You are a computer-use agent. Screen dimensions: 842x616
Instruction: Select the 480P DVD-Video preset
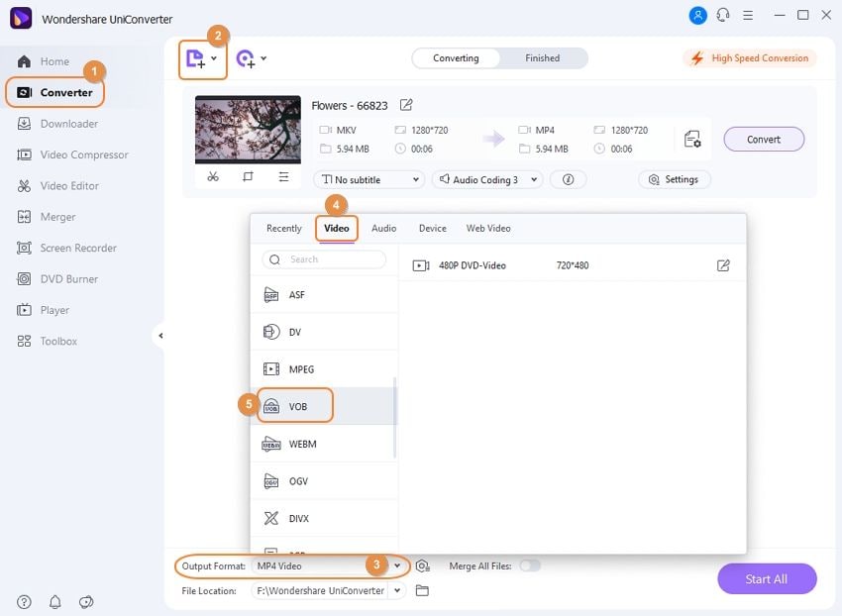pos(572,265)
